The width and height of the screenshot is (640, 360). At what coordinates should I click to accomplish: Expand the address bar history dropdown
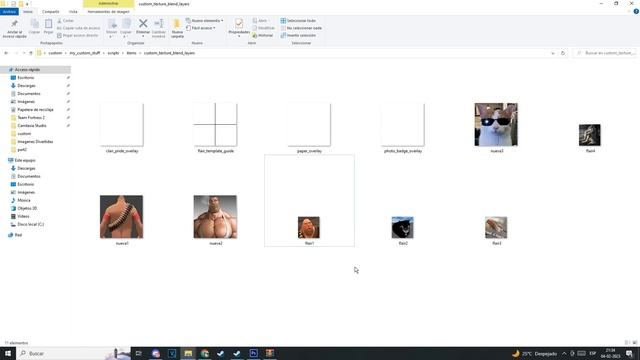pyautogui.click(x=553, y=53)
